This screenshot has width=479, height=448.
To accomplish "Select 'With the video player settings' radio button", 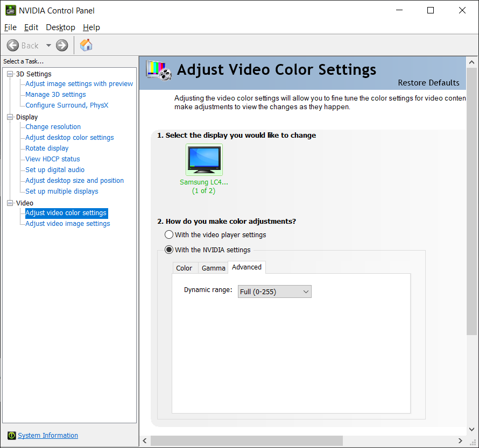I will pos(169,234).
